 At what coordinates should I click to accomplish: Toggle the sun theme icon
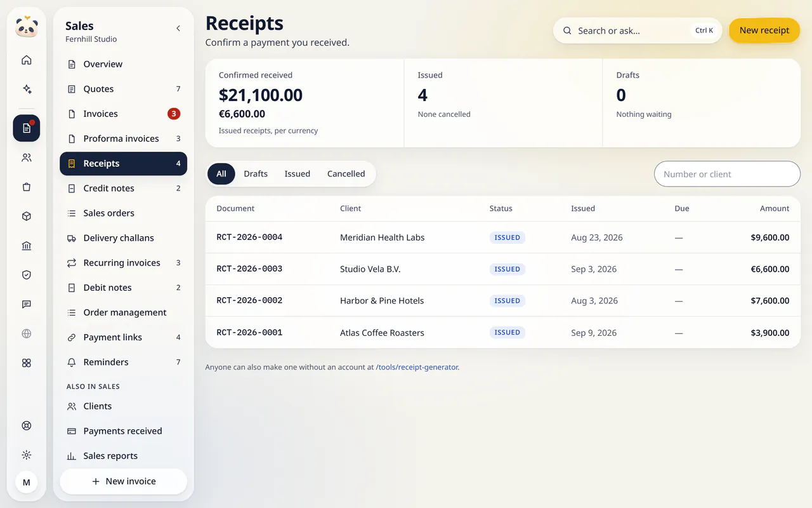[x=27, y=455]
